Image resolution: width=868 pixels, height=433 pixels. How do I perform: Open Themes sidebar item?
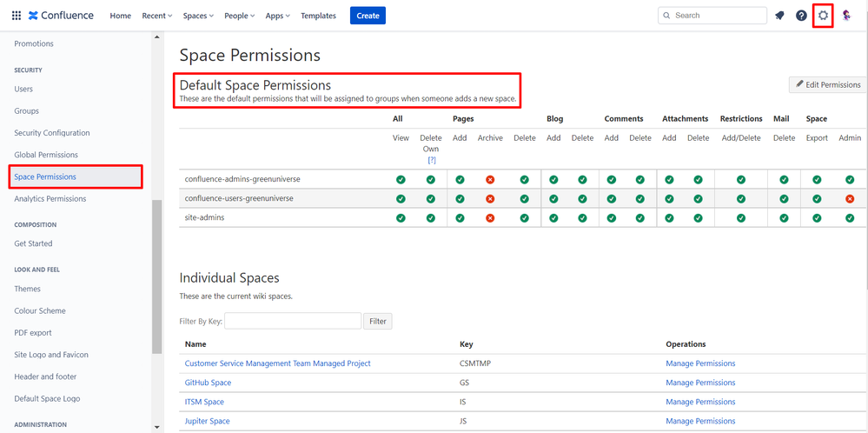click(27, 289)
